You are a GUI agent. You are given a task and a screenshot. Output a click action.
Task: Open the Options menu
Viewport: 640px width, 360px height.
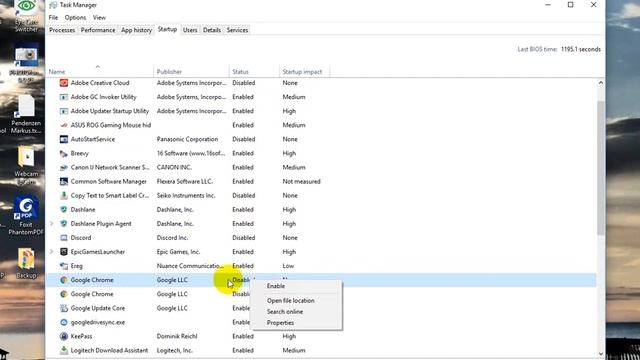[76, 18]
